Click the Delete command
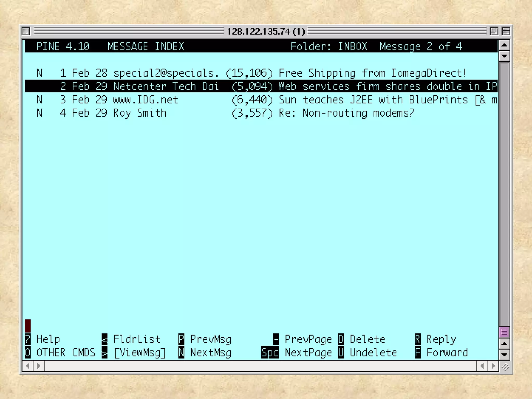Image resolution: width=532 pixels, height=399 pixels. point(367,339)
